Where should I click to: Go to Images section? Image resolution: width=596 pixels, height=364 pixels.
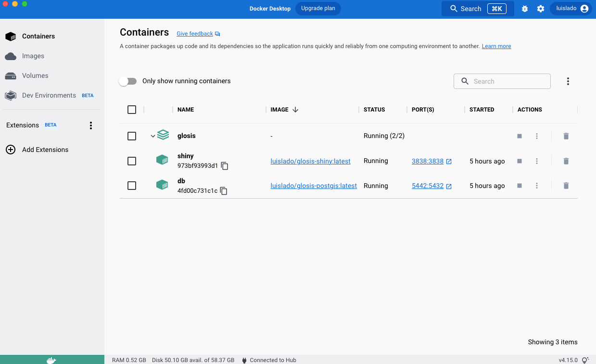(x=33, y=56)
